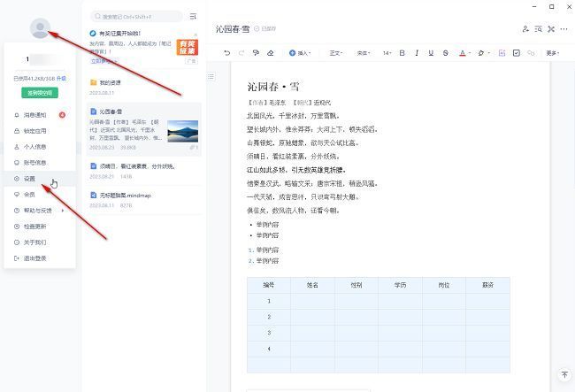Toggle underline formatting

[x=431, y=53]
